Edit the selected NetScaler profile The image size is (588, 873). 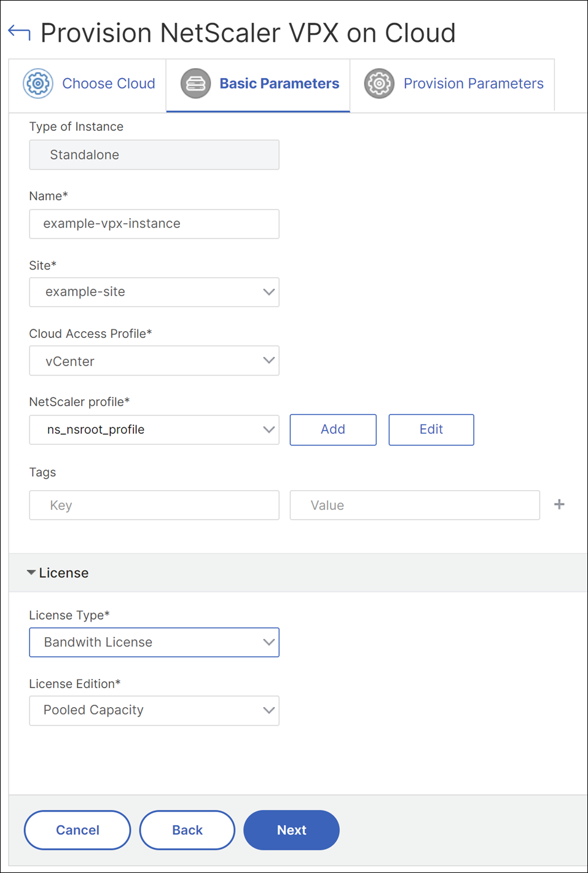431,429
